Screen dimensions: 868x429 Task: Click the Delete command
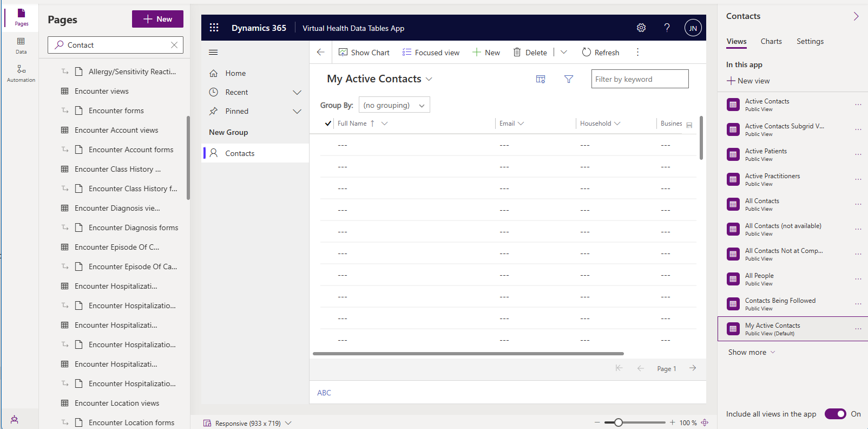(530, 53)
